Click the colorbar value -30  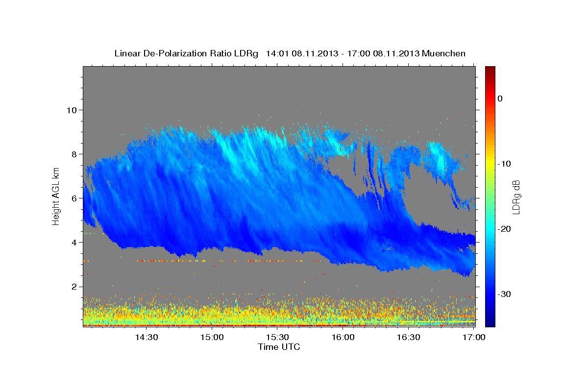[x=504, y=294]
